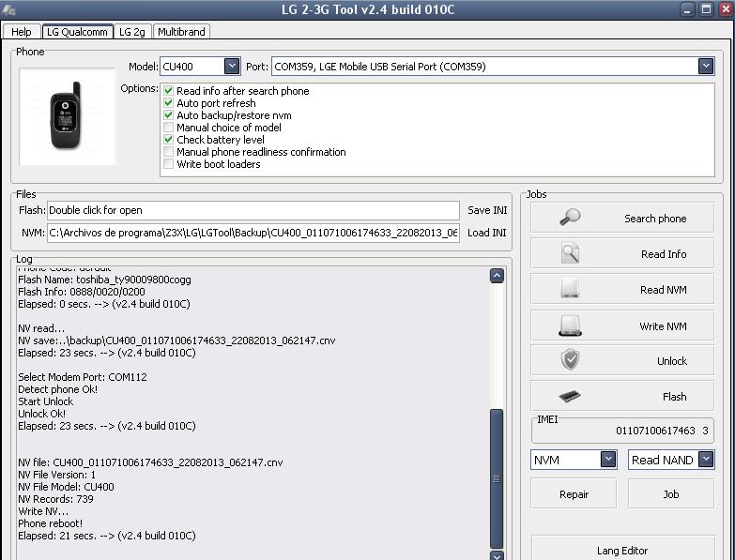Expand the Port COM359 dropdown
The width and height of the screenshot is (735, 560).
click(706, 66)
